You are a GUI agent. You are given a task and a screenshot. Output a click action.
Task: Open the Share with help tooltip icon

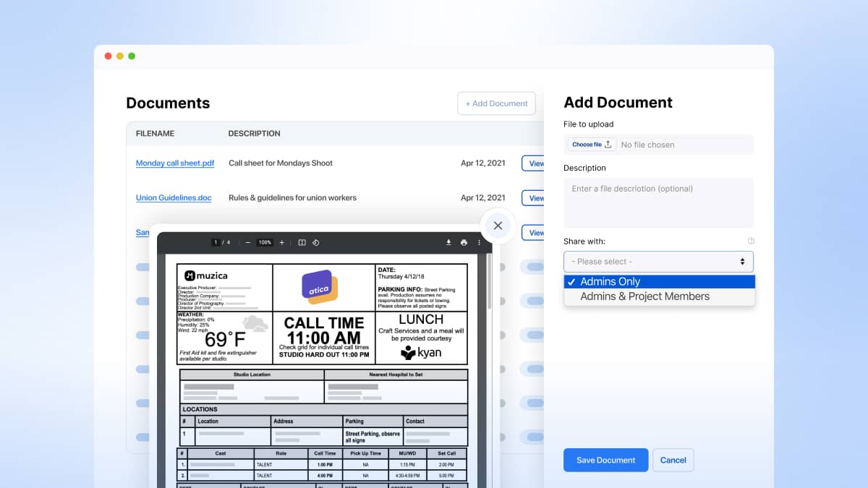click(751, 240)
